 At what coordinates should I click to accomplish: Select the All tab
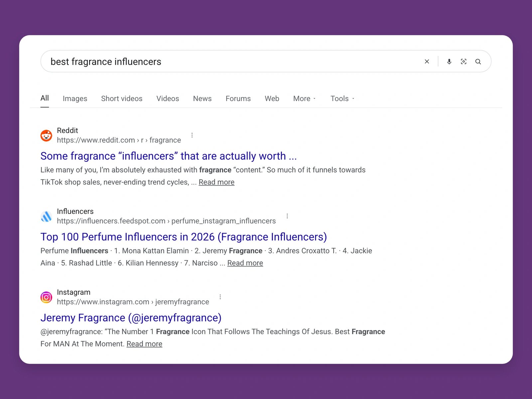click(45, 98)
